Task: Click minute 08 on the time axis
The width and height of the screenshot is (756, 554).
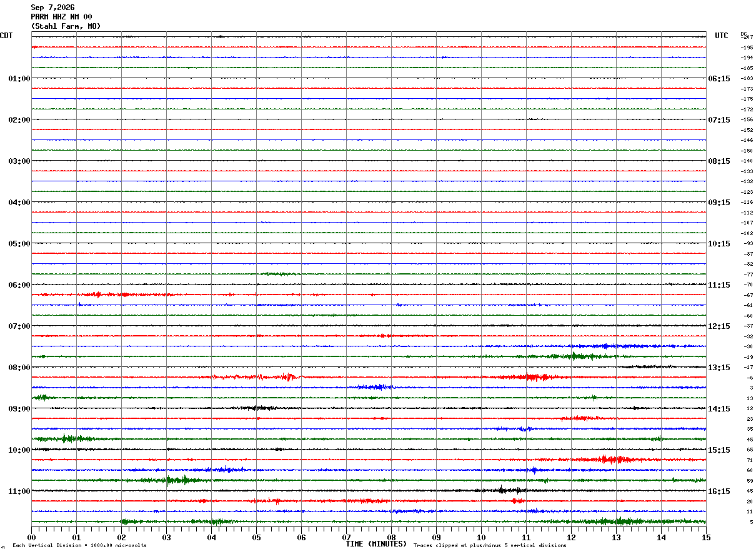Action: [x=391, y=537]
